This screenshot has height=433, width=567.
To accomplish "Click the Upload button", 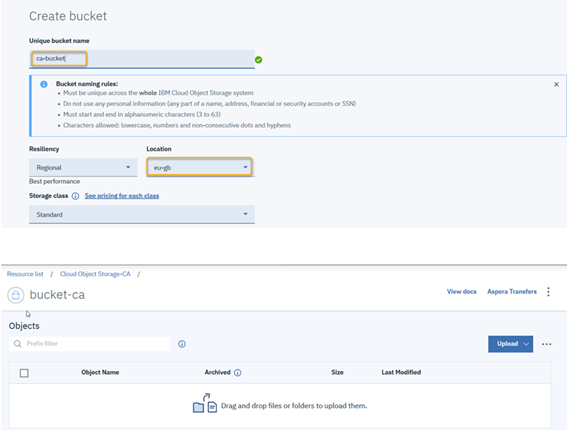I will tap(510, 344).
